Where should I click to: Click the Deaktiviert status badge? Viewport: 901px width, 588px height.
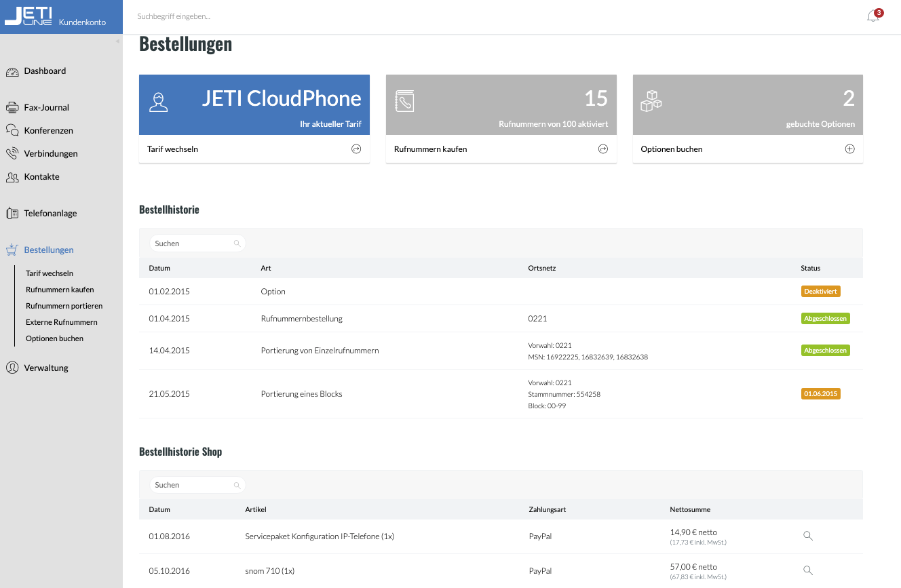820,292
